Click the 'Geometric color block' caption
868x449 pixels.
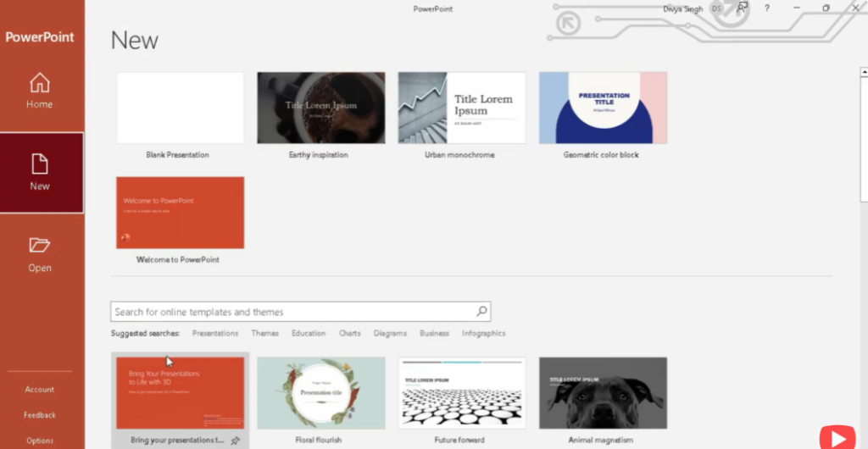(x=601, y=155)
